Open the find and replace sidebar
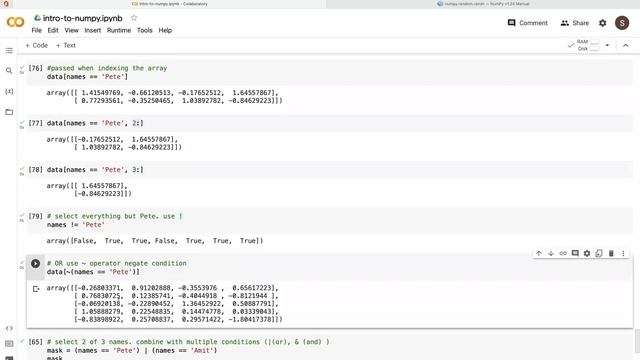Screen dimensions: 640x360 coord(9,71)
